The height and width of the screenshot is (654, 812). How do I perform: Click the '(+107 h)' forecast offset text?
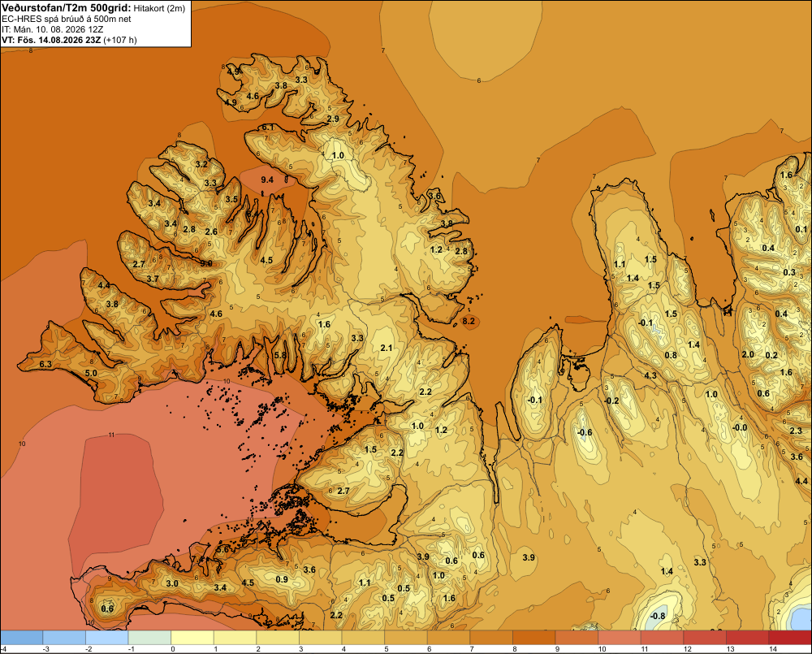pos(120,40)
